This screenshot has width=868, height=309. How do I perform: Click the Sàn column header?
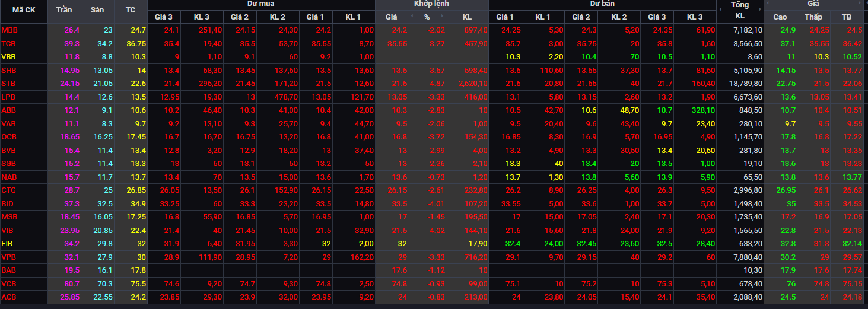pos(97,10)
